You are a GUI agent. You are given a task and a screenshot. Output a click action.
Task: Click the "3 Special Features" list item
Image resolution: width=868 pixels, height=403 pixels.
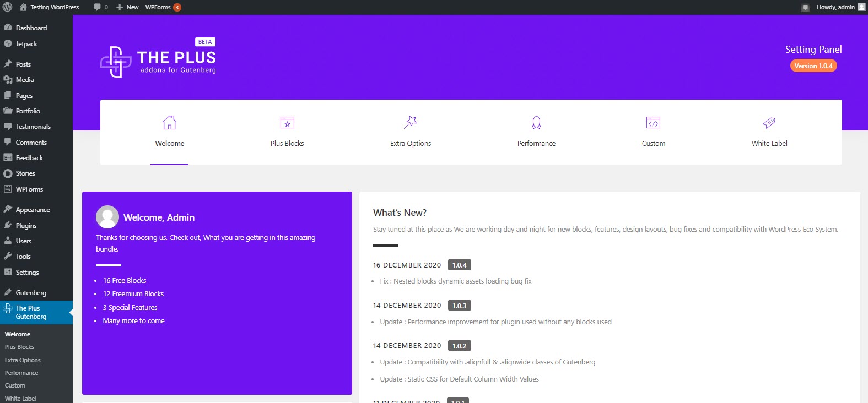tap(130, 307)
